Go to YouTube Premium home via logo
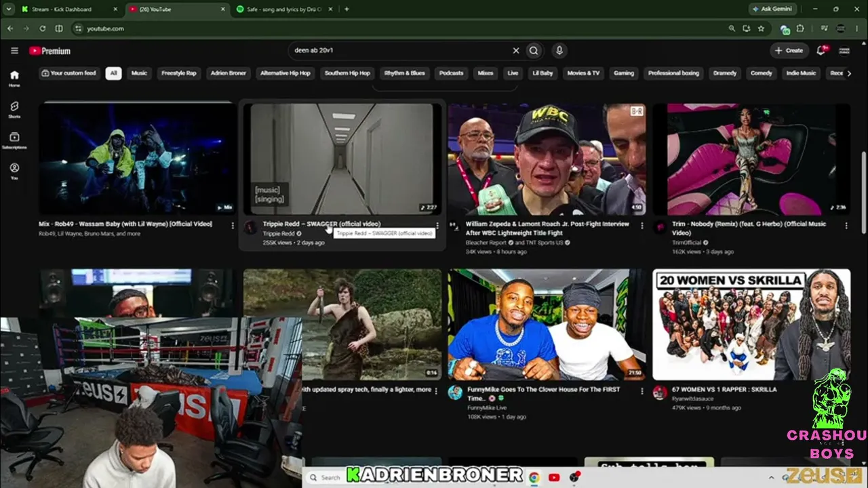This screenshot has height=488, width=868. pos(50,51)
